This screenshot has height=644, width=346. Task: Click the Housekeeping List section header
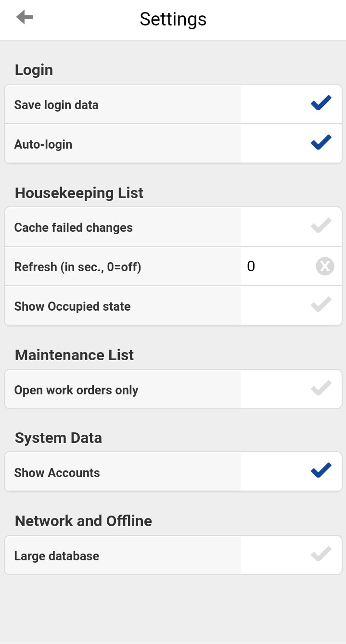[79, 193]
